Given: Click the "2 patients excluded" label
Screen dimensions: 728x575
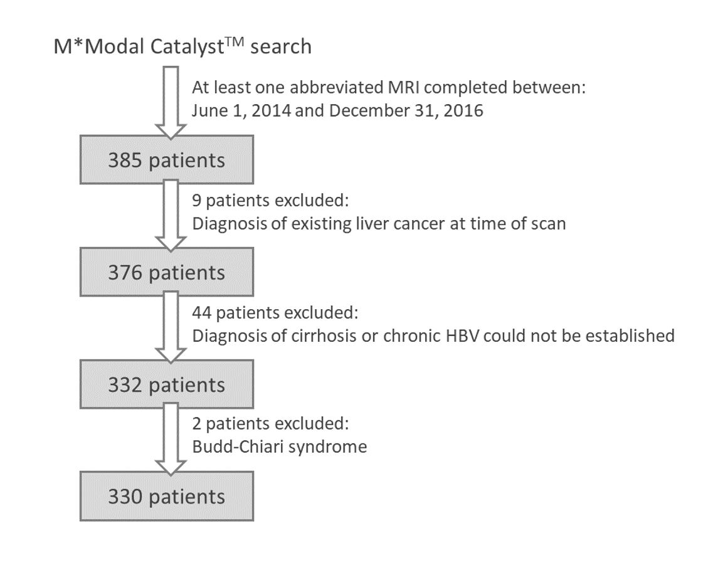Looking at the screenshot, I should click(x=270, y=424).
